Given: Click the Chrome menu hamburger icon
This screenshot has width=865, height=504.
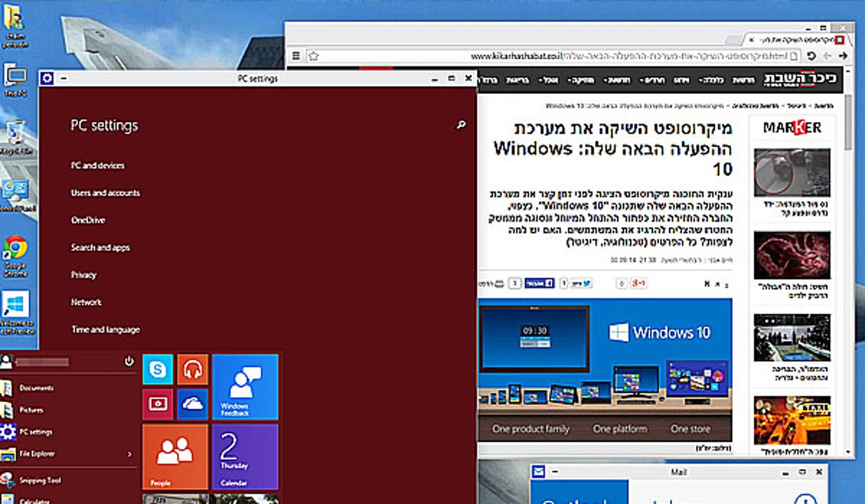Looking at the screenshot, I should click(296, 56).
